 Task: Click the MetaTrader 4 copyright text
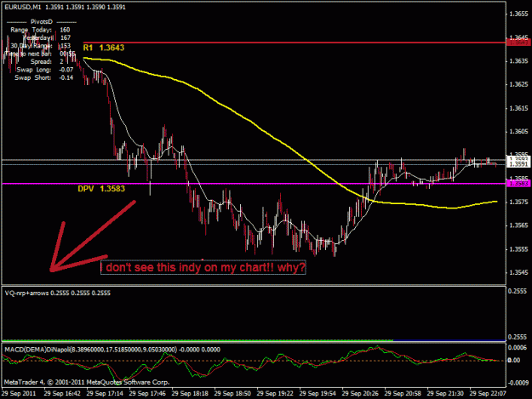click(x=87, y=382)
